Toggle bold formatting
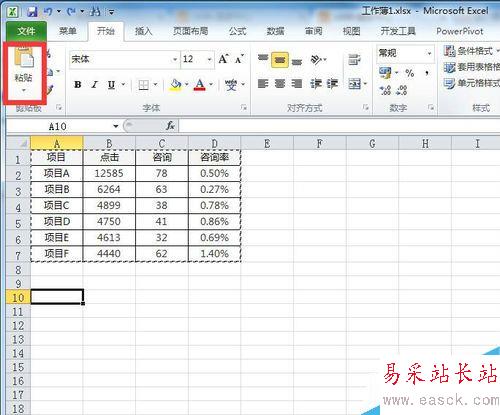 78,85
